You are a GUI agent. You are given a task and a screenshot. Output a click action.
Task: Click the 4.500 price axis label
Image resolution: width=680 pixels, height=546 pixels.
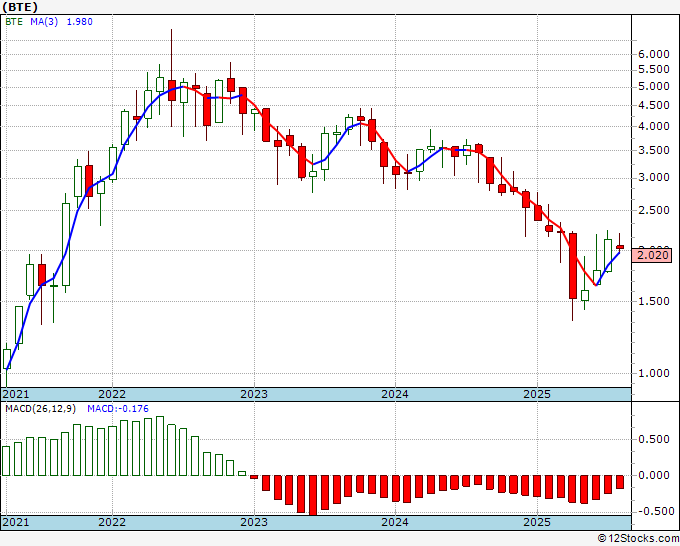(654, 105)
